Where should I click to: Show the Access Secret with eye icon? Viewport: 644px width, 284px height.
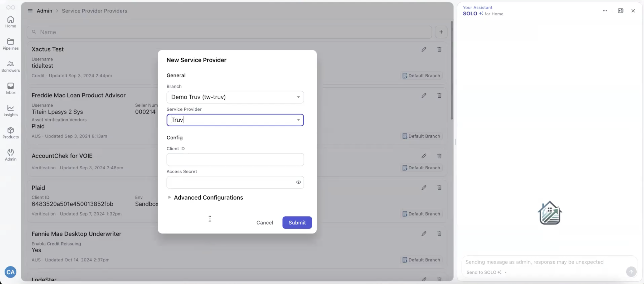point(298,182)
